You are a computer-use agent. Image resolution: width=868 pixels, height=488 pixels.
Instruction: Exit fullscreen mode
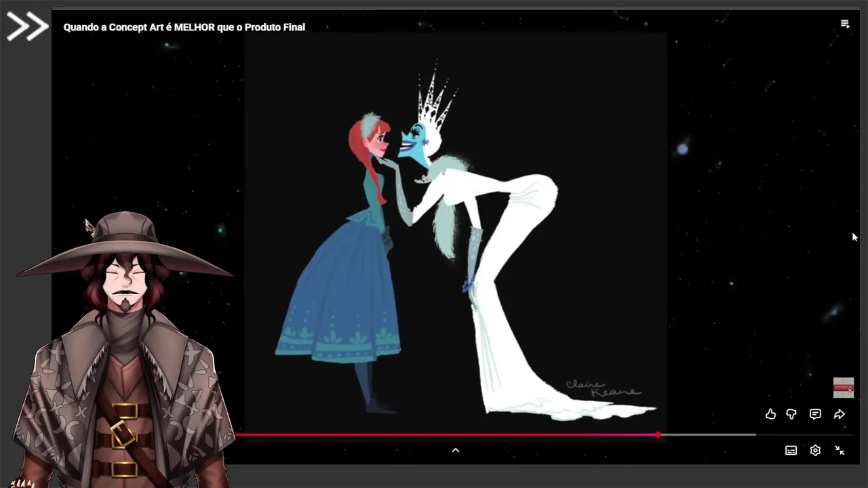coord(840,451)
